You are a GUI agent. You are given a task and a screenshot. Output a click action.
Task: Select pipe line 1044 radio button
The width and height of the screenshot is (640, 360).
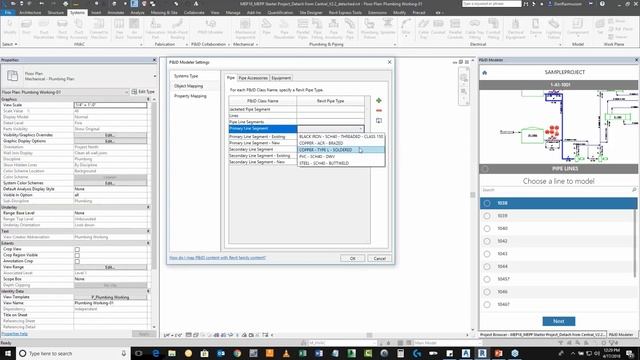[x=487, y=267]
